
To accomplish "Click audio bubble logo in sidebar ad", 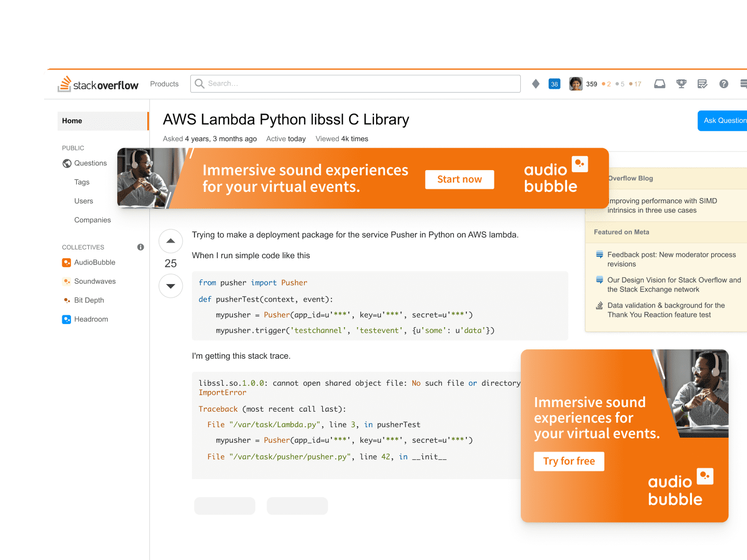I will click(681, 487).
